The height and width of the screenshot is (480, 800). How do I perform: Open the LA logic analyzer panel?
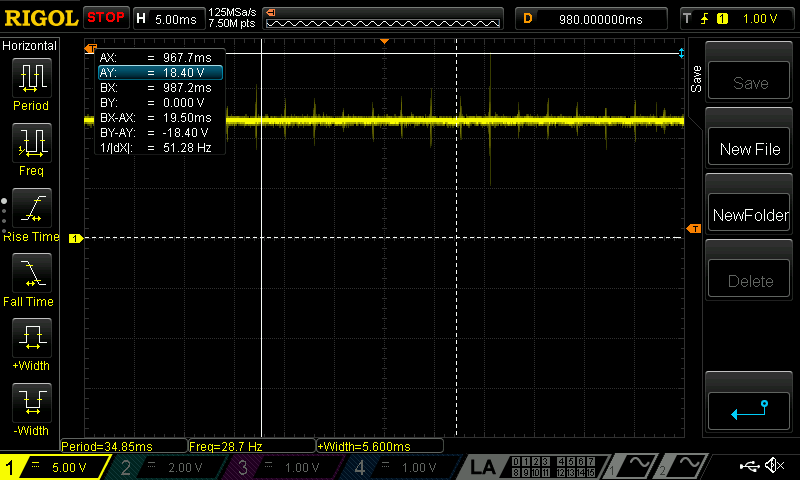click(484, 467)
